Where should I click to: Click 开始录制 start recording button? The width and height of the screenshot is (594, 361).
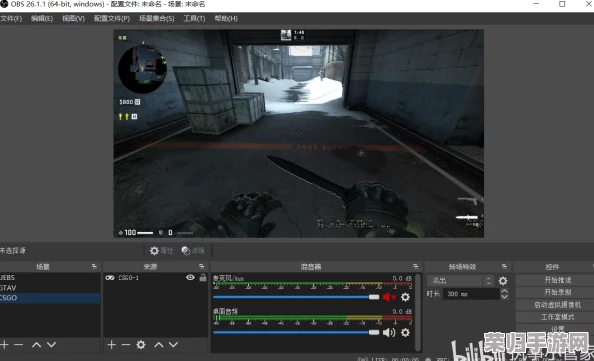pyautogui.click(x=557, y=292)
